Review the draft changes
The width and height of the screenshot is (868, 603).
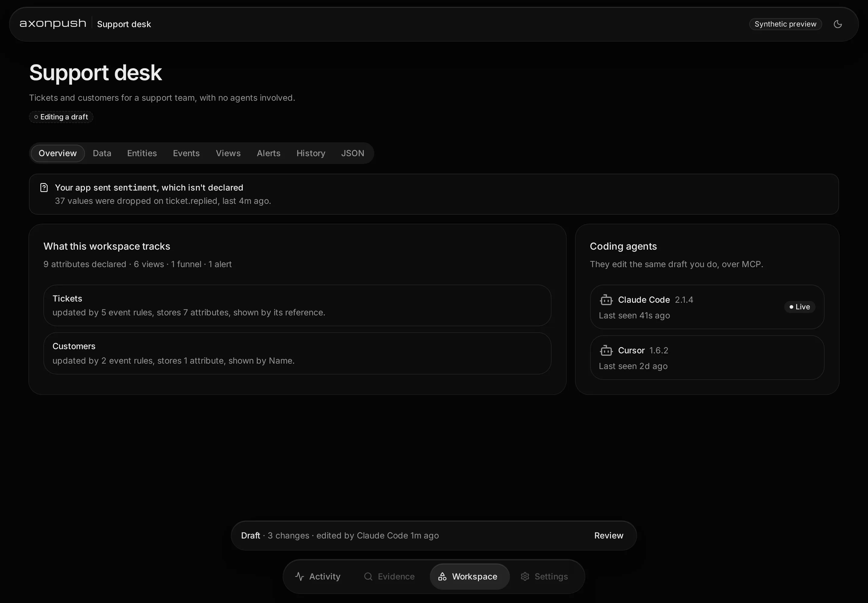point(609,535)
